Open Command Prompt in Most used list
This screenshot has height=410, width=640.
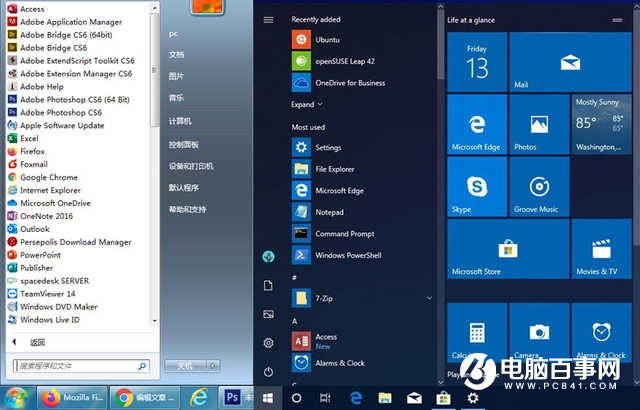(346, 233)
